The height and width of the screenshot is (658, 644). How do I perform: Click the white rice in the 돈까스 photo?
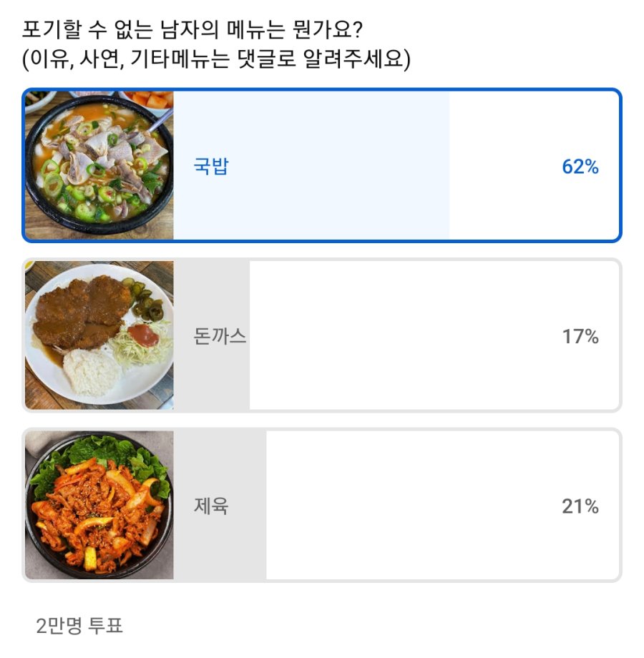tap(90, 371)
